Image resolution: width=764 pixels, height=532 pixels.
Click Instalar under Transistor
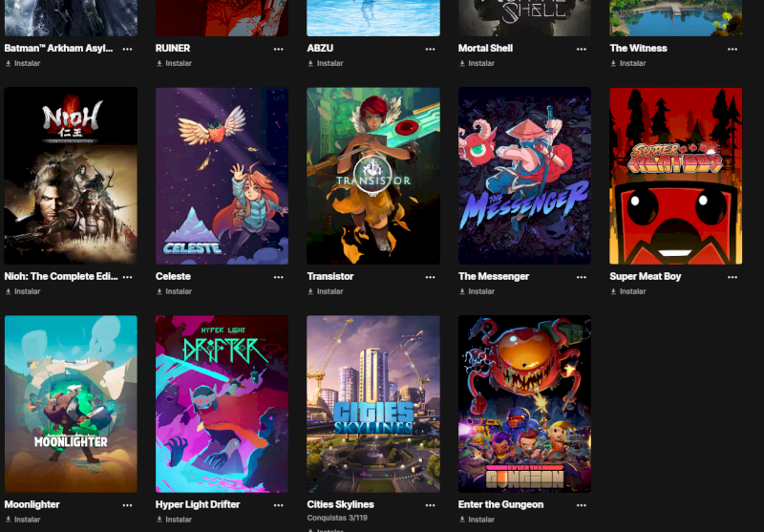pos(326,291)
